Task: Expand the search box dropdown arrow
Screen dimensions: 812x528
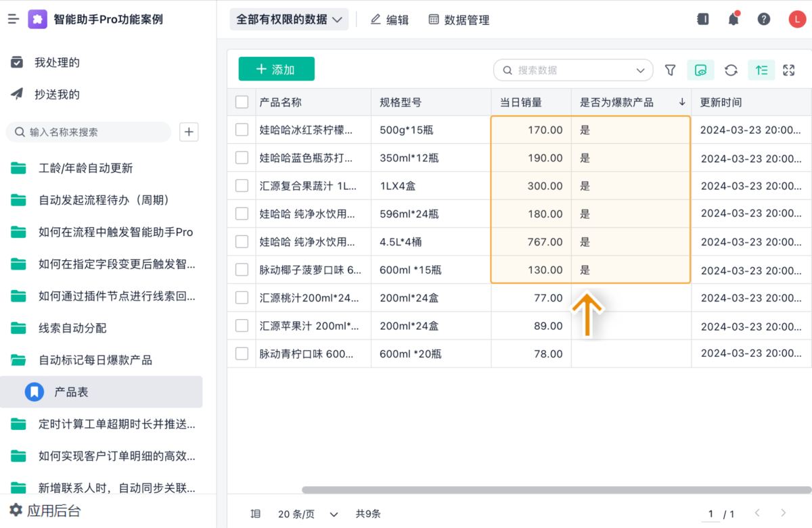Action: pos(640,70)
